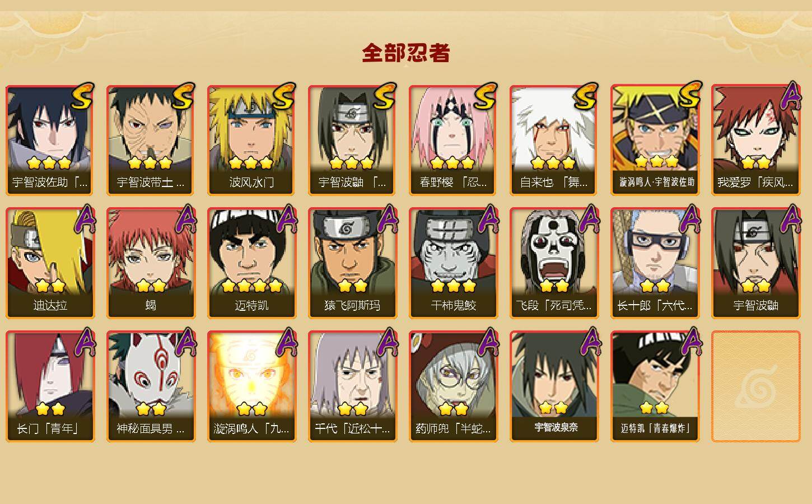The image size is (812, 504).
Task: Open the 干柿鬼鲛 ninja card
Action: pos(453,263)
